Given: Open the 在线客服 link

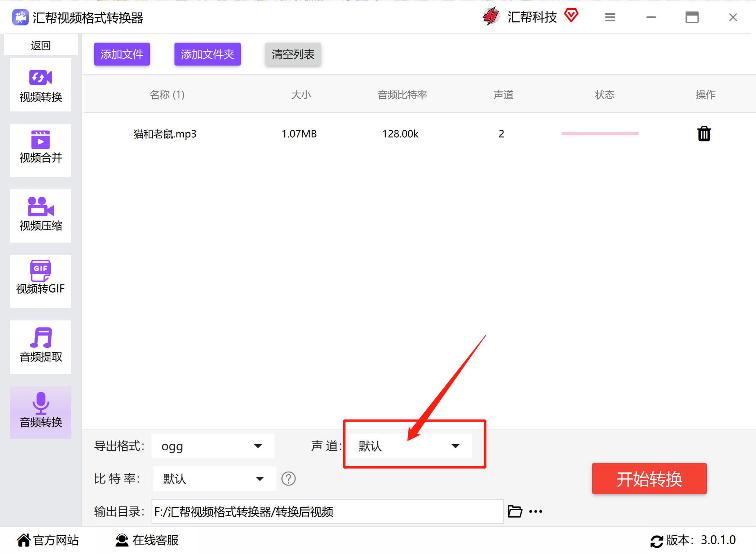Looking at the screenshot, I should (156, 540).
